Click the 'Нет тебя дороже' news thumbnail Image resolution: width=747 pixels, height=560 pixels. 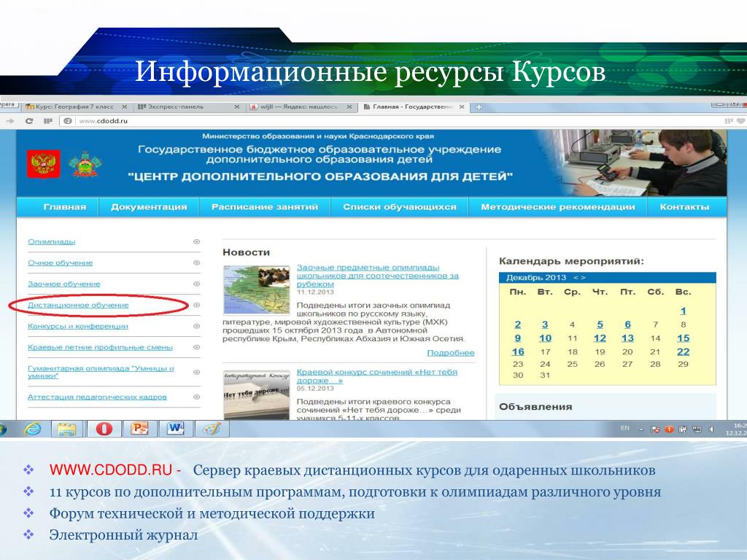(x=257, y=395)
